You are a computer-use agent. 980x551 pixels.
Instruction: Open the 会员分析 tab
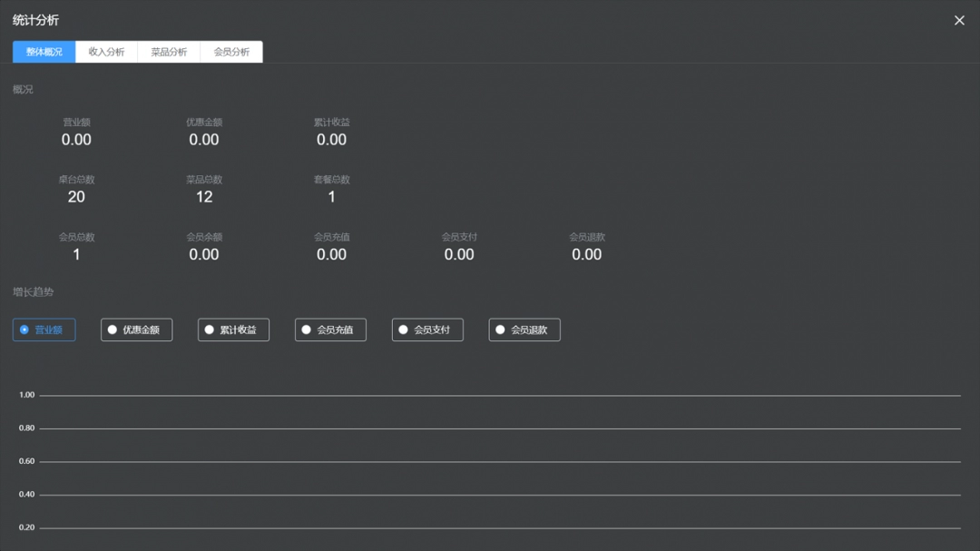[231, 52]
